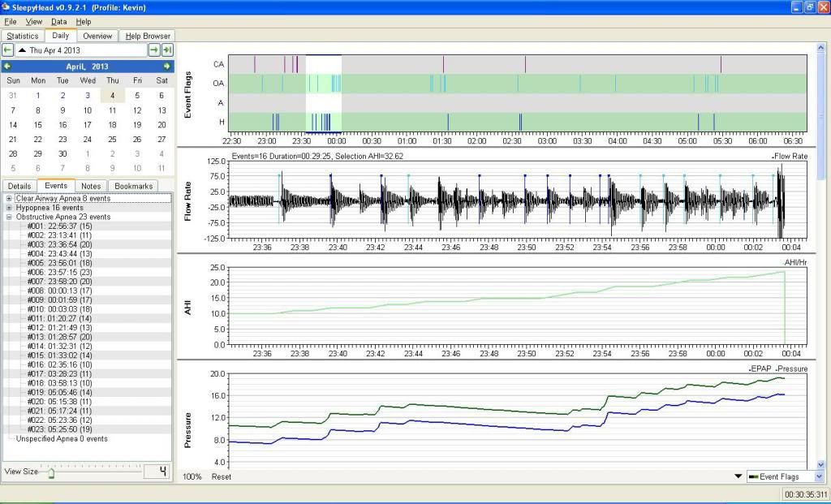Switch to the Statistics tab

coord(23,36)
